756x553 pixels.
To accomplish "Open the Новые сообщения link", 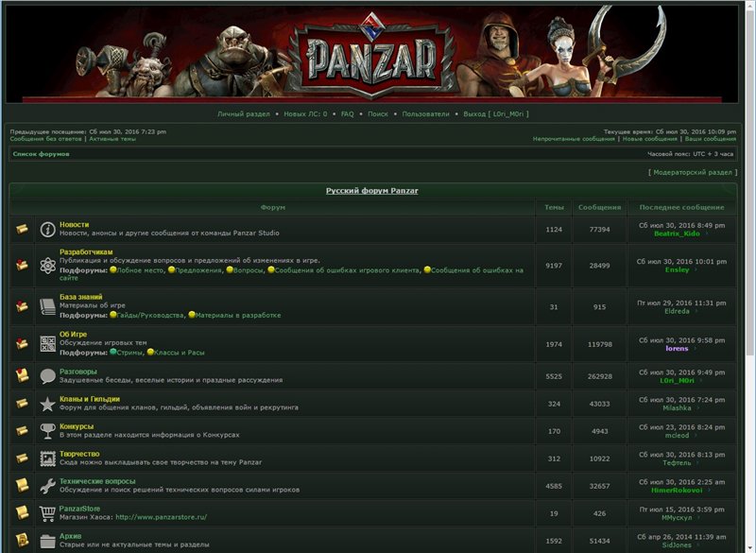I will [649, 139].
